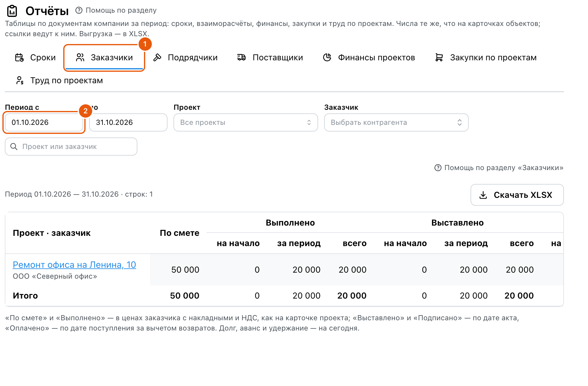588x386 pixels.
Task: Click the people icon on Заказчики tab
Action: 80,57
